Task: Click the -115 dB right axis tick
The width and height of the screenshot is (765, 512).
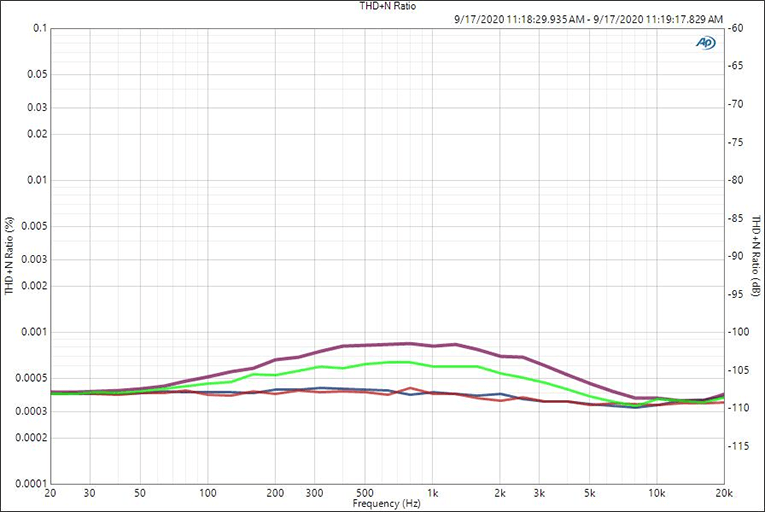Action: tap(737, 446)
